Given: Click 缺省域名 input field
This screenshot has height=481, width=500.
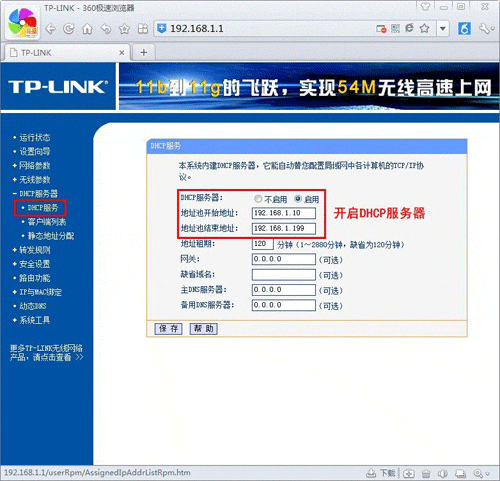Looking at the screenshot, I should (x=284, y=275).
